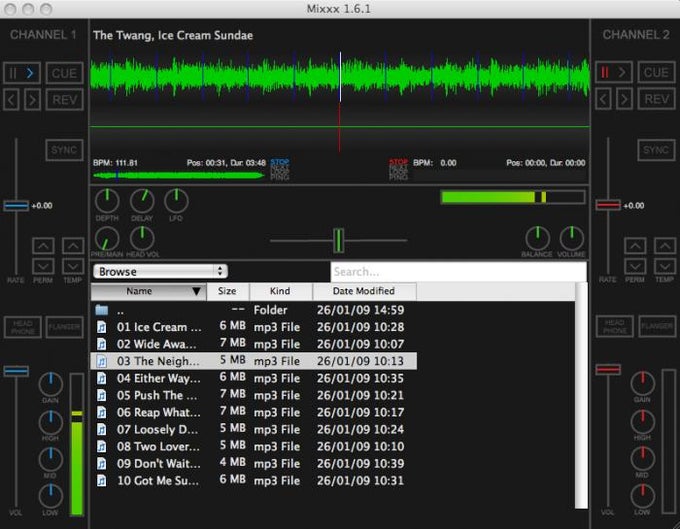Click Channel 1 track overview waveform
The height and width of the screenshot is (529, 680).
pos(179,176)
